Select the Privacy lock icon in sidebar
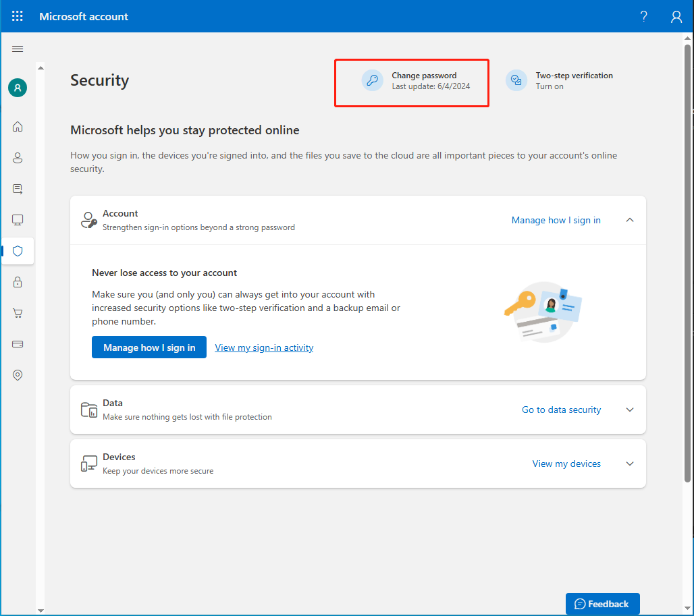Viewport: 694px width, 616px height. click(18, 281)
